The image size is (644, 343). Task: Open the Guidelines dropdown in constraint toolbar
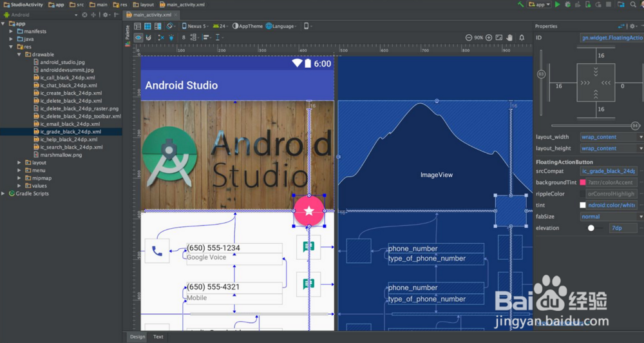(x=220, y=37)
